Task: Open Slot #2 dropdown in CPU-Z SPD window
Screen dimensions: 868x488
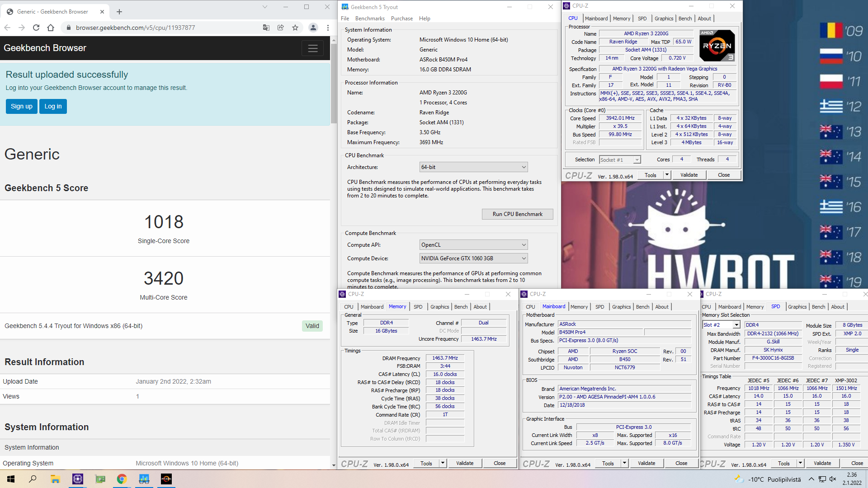Action: (721, 325)
